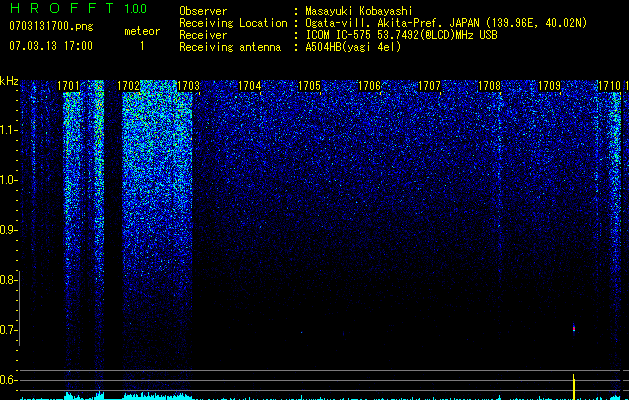The image size is (629, 400).
Task: Click the ICOM IC-575 receiver text
Action: [401, 35]
